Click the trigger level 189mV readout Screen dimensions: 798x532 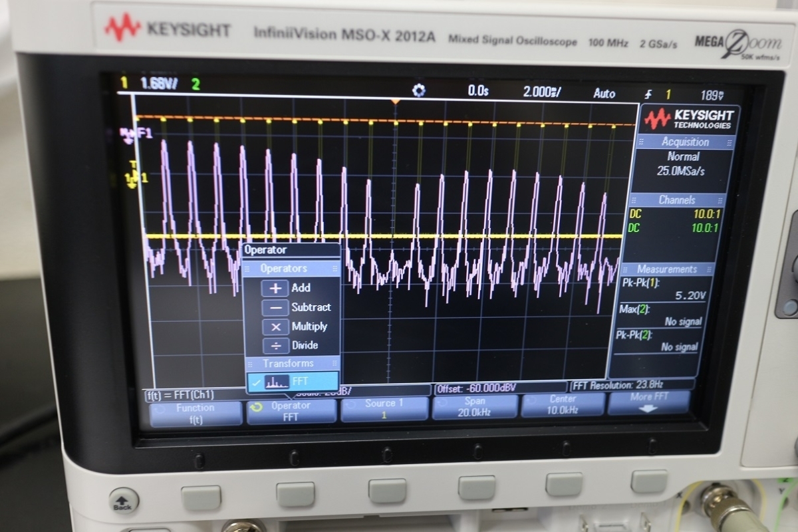[x=712, y=96]
